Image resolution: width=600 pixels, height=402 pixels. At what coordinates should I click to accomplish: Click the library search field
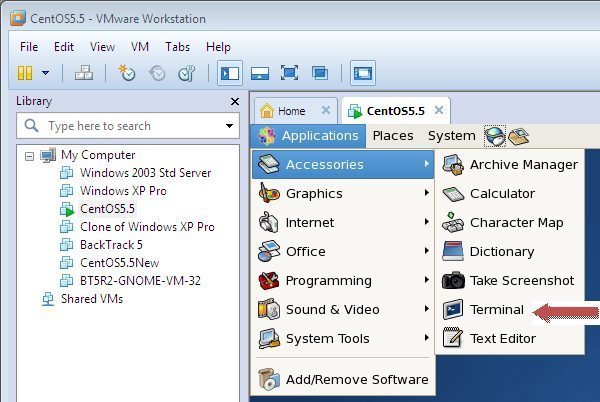128,126
